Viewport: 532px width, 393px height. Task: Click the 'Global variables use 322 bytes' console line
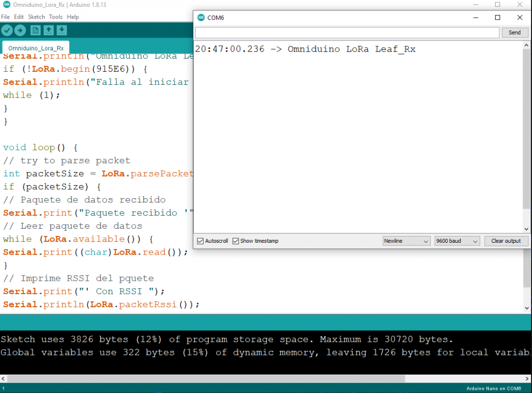click(x=265, y=352)
